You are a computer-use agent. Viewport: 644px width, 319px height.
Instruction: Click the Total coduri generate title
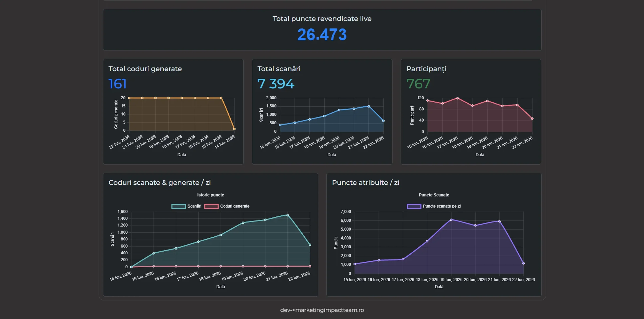(145, 69)
